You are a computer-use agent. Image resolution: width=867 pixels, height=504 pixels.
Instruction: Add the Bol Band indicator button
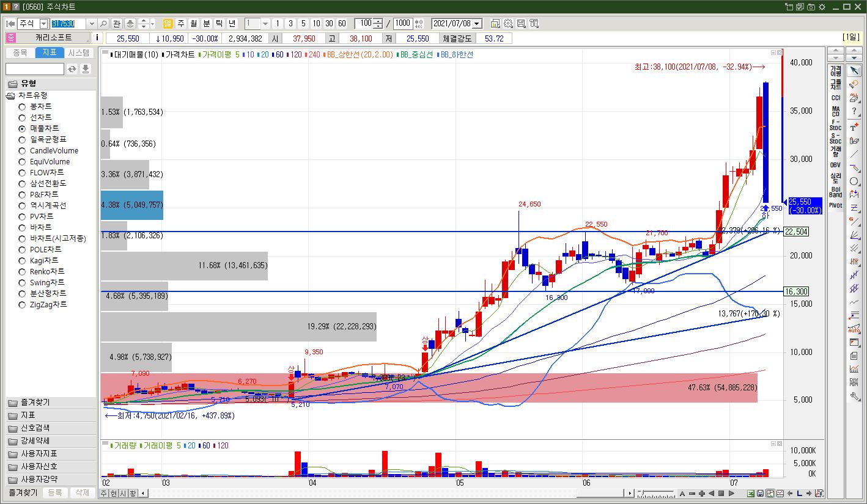[835, 192]
